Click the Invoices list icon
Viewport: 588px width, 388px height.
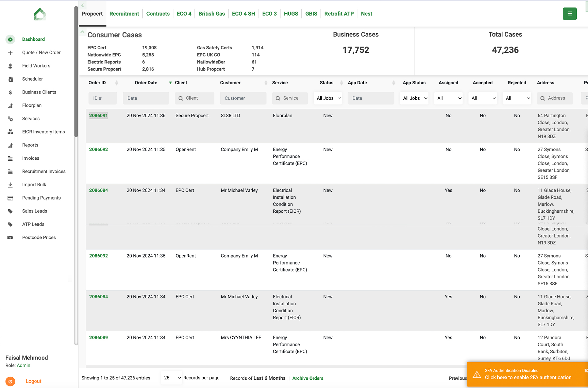(x=10, y=158)
